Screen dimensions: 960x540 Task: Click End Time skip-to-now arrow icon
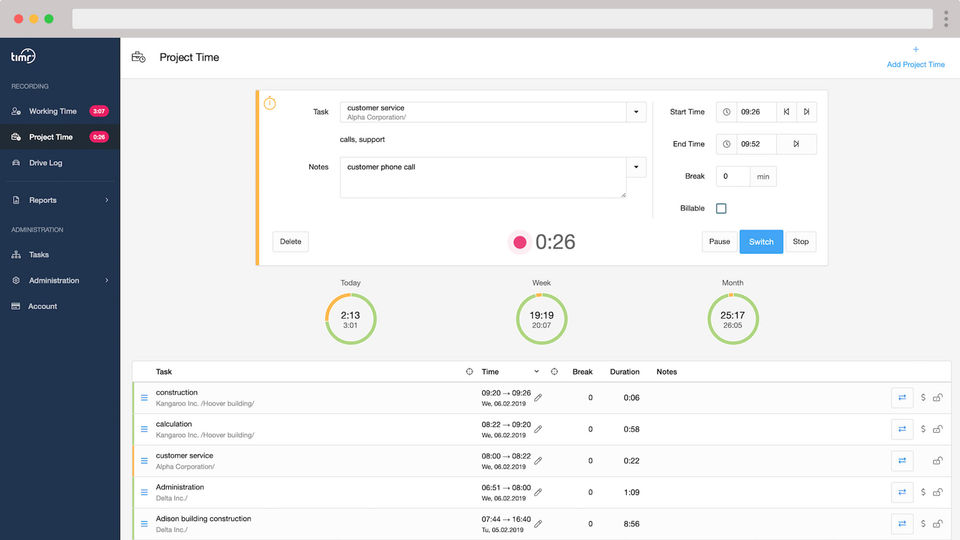pos(796,144)
